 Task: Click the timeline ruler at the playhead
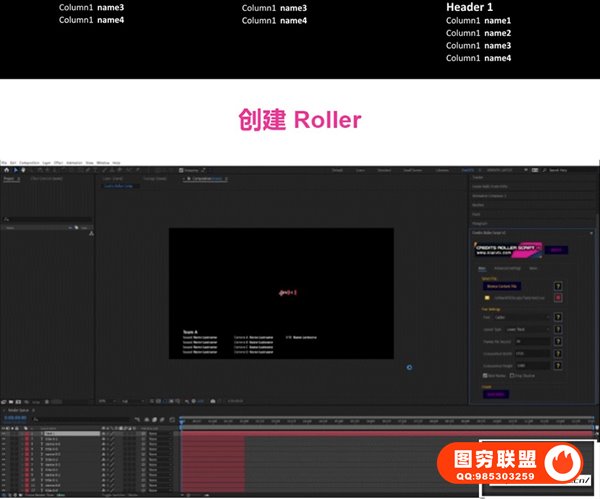[181, 421]
